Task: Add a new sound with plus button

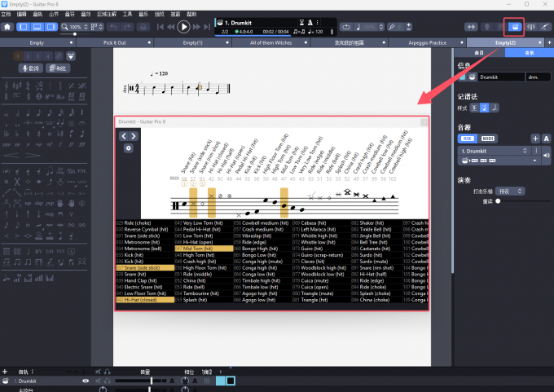Action: (534, 139)
